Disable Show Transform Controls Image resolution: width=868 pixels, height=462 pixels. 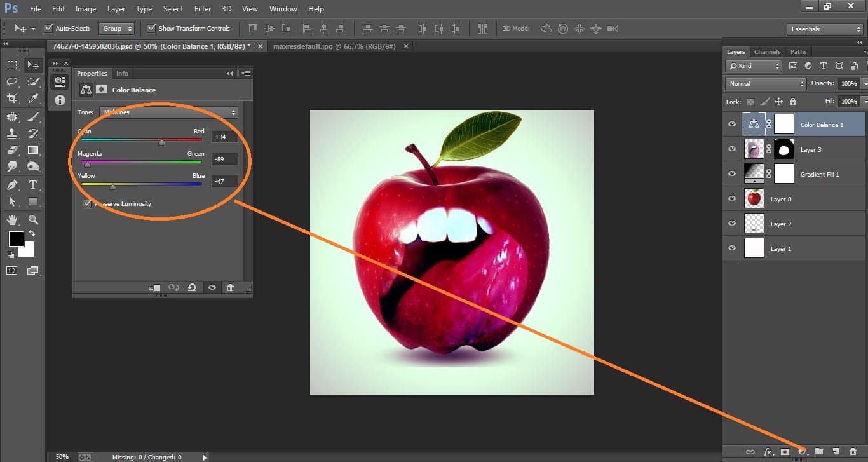point(151,28)
